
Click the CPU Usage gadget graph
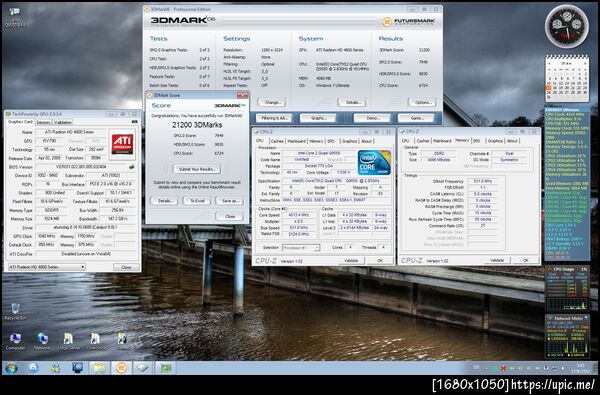tap(567, 304)
